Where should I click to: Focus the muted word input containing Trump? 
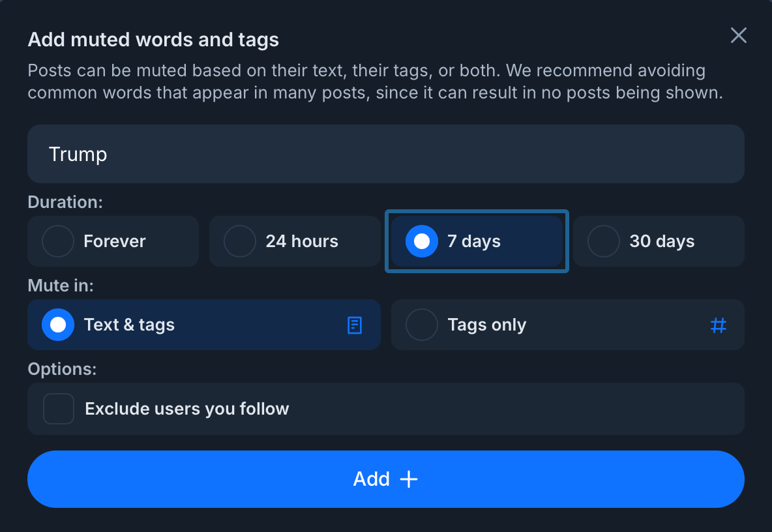385,154
